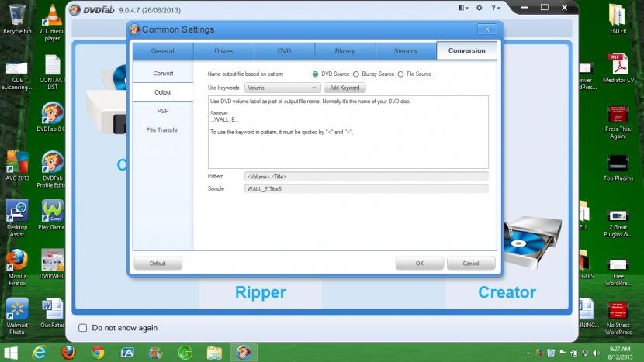Open DVDFab settings gear icon
This screenshot has width=644, height=362.
pyautogui.click(x=479, y=8)
